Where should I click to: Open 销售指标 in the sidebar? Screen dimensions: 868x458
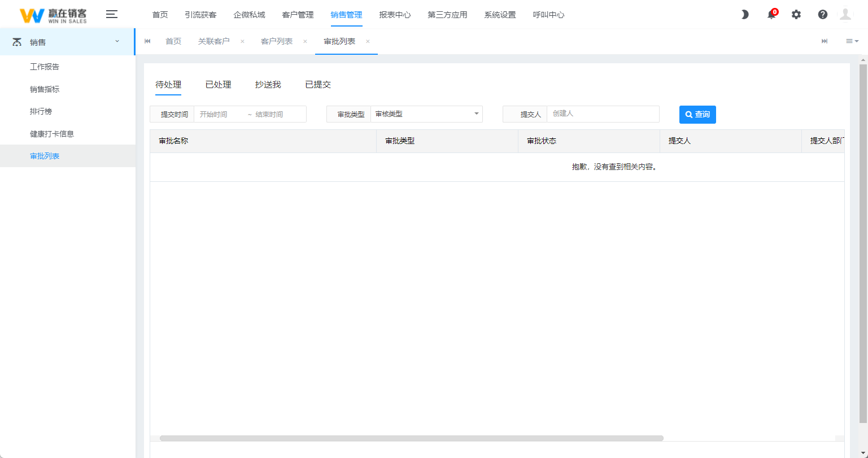point(45,89)
